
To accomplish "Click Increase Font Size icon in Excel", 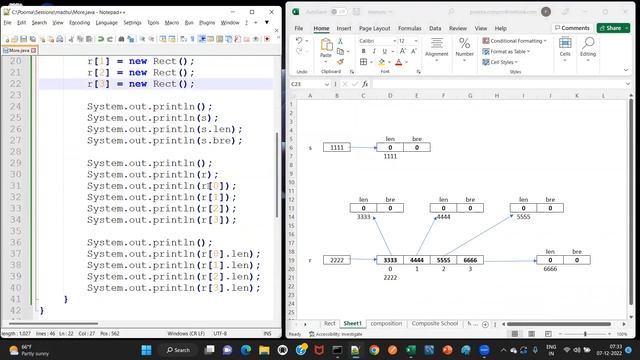I will (403, 51).
